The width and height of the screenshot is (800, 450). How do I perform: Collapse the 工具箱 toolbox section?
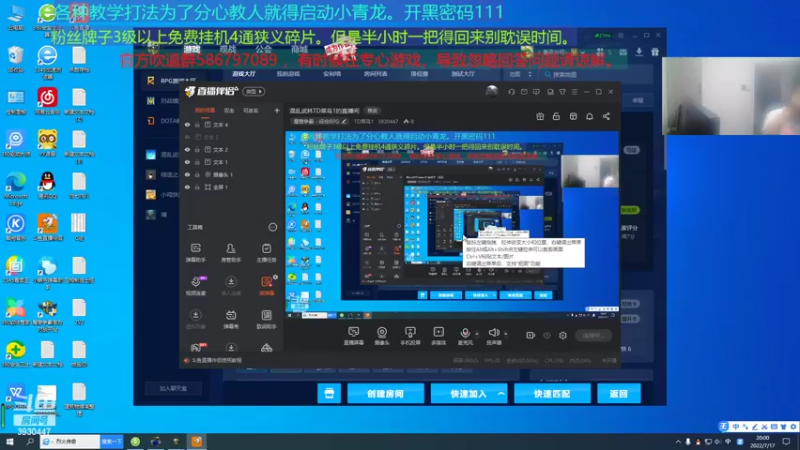(273, 227)
